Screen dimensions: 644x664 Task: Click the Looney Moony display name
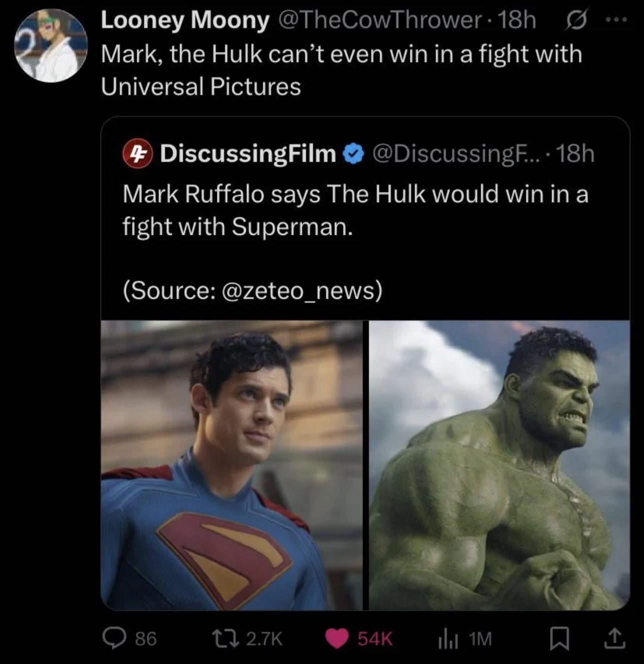(x=185, y=20)
